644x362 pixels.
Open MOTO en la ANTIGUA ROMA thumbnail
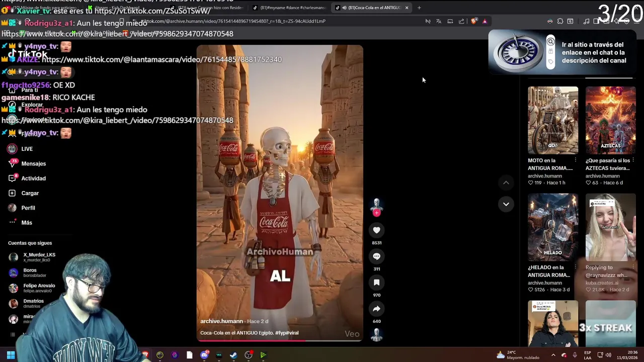point(553,120)
